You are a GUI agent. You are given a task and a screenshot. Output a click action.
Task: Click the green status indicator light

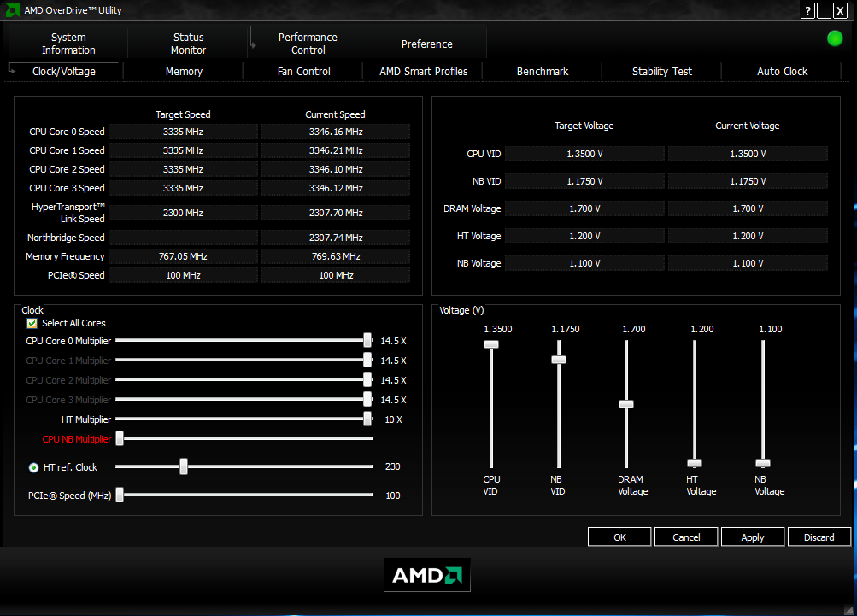pyautogui.click(x=835, y=38)
